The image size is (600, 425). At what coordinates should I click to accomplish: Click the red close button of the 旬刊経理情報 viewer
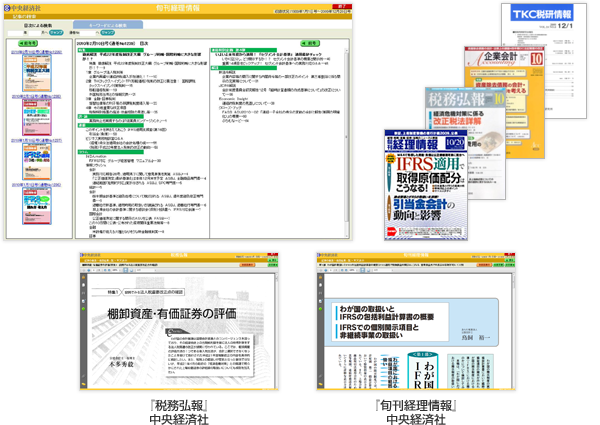[x=510, y=254]
